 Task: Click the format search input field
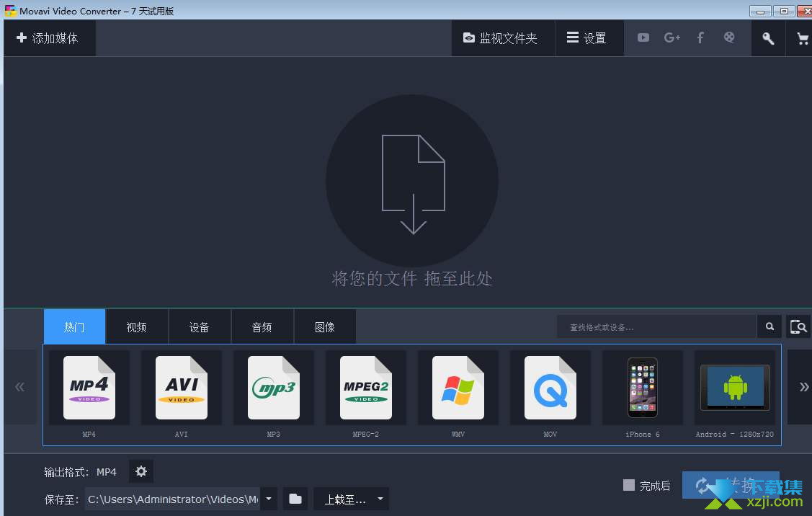(656, 327)
